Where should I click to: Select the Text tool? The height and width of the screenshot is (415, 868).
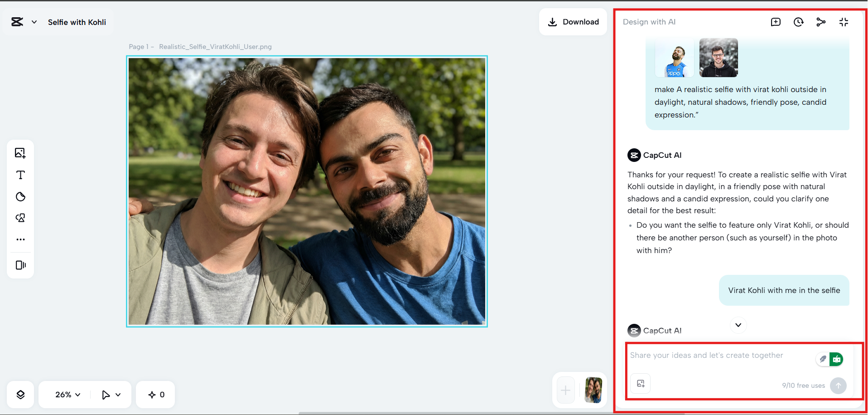pyautogui.click(x=20, y=175)
